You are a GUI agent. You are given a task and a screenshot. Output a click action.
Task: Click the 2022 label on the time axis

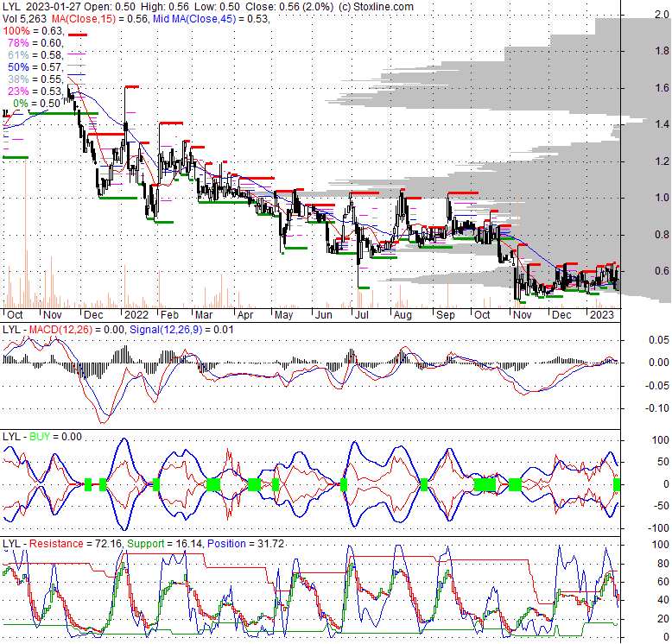[136, 315]
